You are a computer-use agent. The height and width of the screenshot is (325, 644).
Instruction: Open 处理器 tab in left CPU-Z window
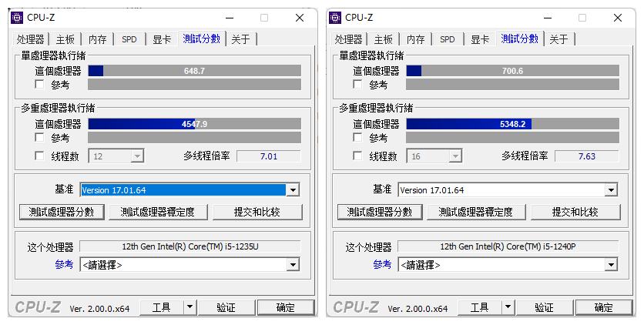(30, 39)
